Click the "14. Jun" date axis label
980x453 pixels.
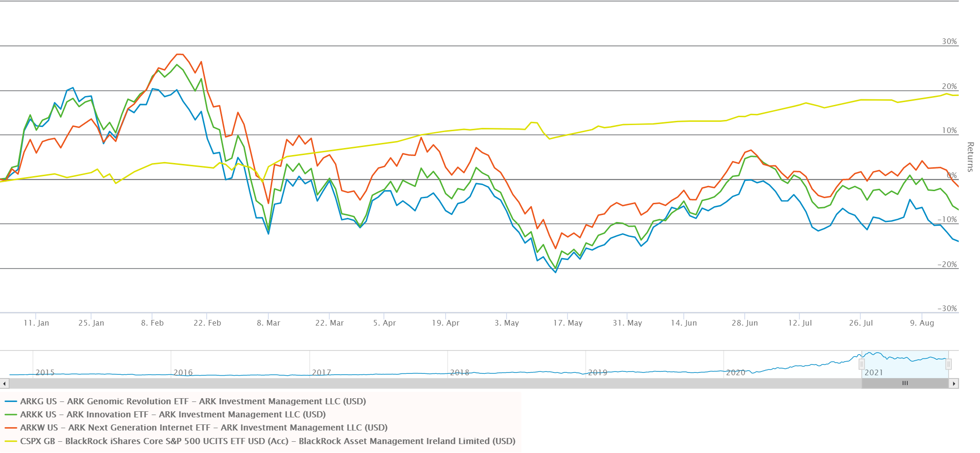[684, 323]
